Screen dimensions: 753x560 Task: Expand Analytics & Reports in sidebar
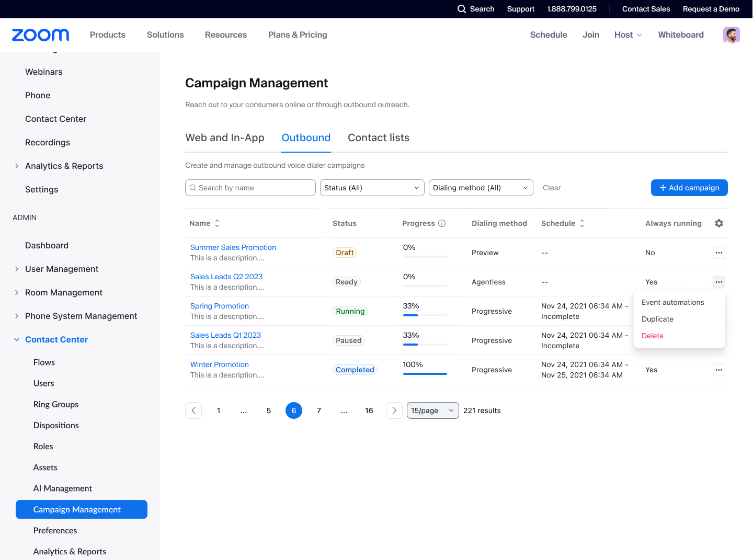[17, 166]
